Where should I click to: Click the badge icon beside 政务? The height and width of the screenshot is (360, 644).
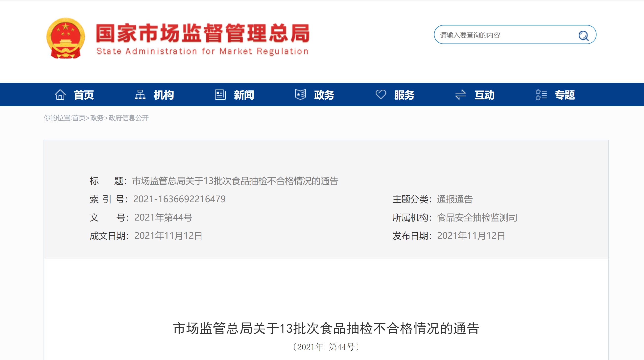(x=300, y=95)
